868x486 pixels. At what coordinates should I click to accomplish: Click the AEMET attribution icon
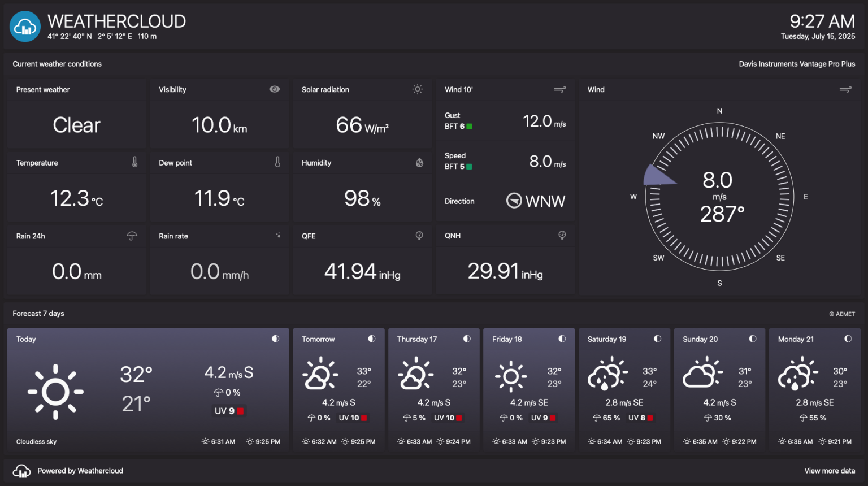click(831, 314)
